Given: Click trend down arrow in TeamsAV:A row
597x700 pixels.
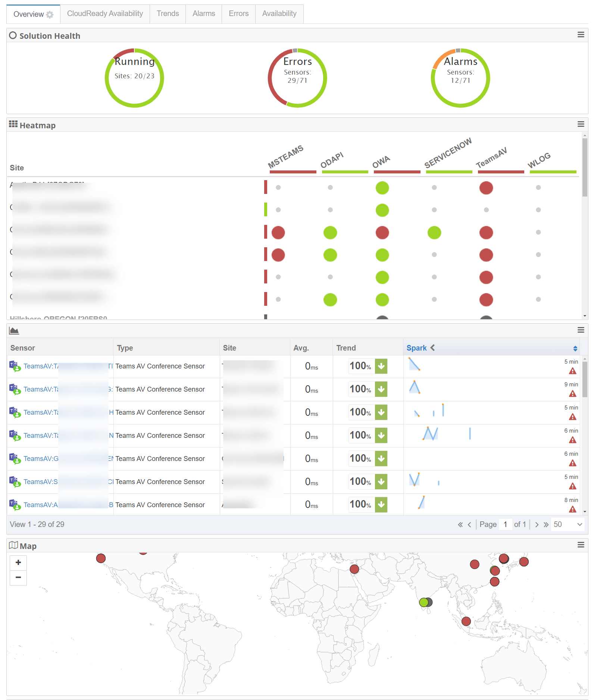Looking at the screenshot, I should (x=381, y=505).
